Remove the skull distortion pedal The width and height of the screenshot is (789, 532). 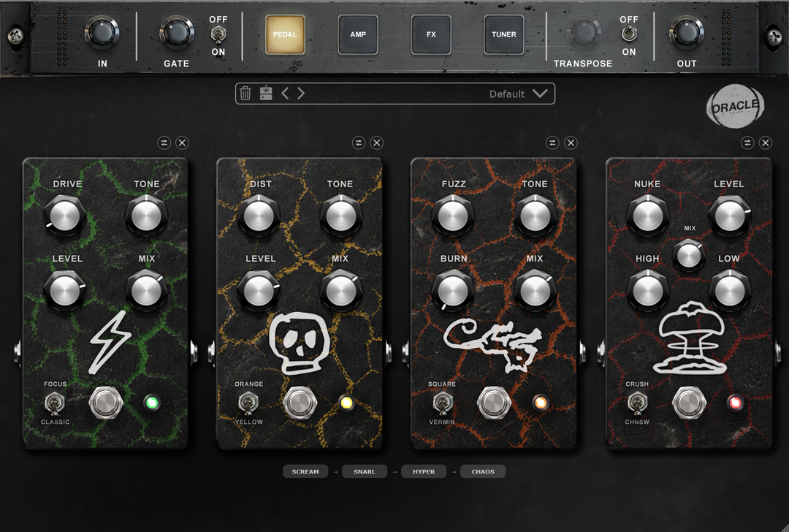[376, 143]
